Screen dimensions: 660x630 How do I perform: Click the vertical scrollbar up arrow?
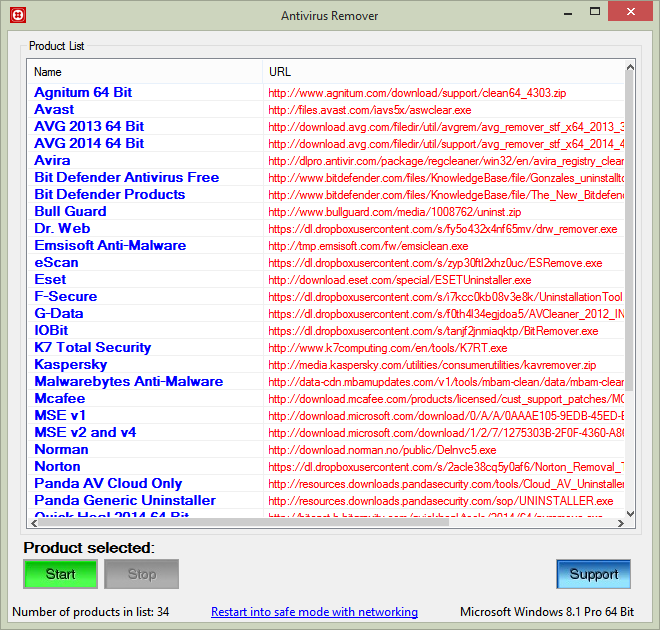tap(630, 67)
